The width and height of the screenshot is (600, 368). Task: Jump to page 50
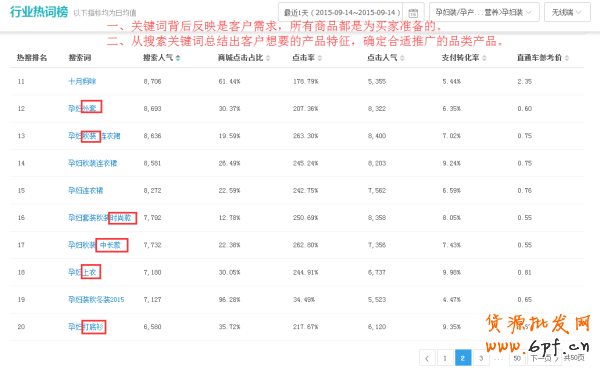517,358
